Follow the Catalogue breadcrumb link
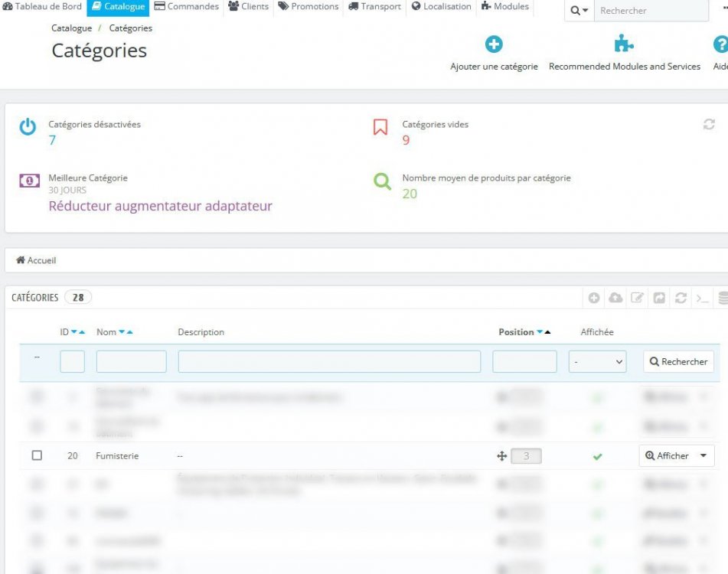Viewport: 728px width, 574px height. (71, 28)
